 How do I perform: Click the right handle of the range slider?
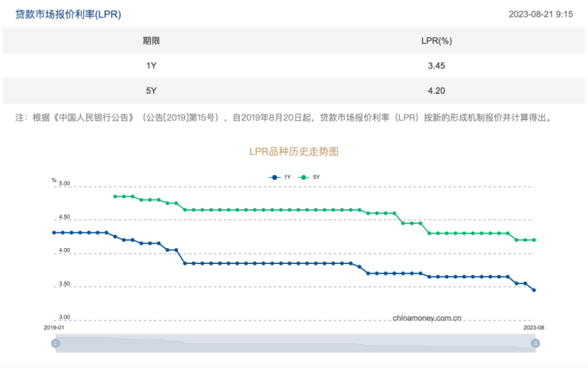536,343
